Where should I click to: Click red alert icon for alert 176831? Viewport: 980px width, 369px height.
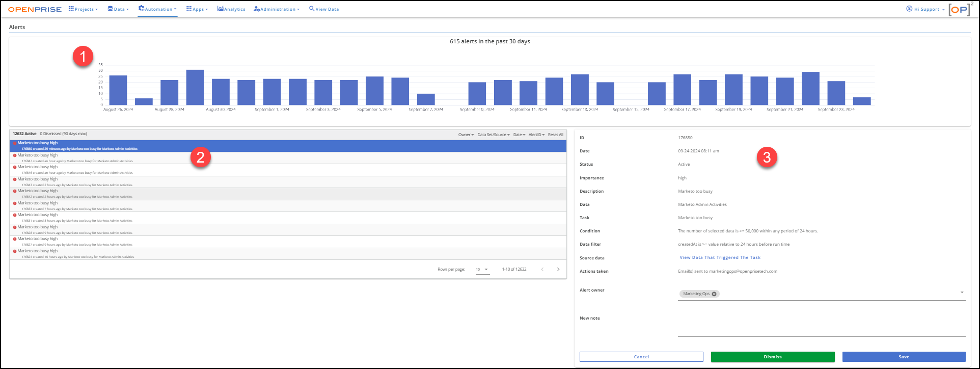[15, 215]
